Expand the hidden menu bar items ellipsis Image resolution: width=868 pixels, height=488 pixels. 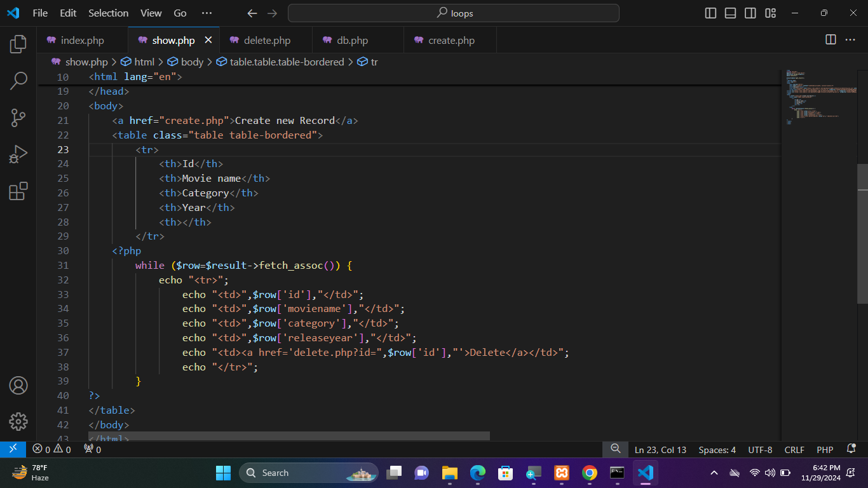(207, 13)
